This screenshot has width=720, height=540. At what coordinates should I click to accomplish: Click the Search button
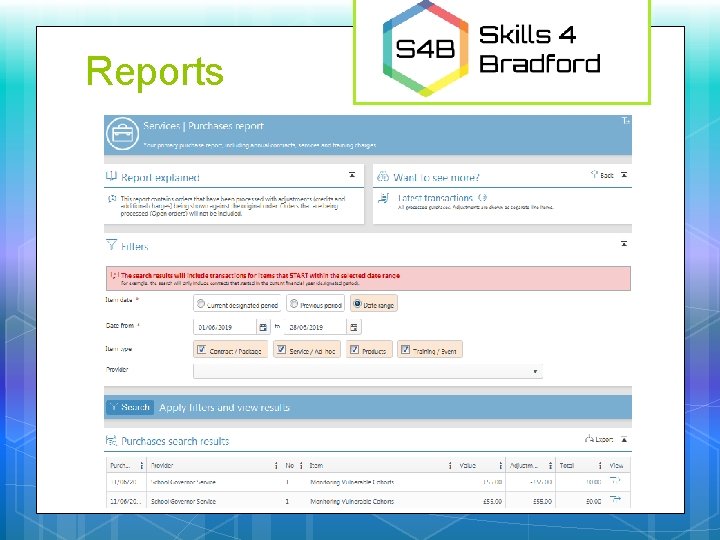[130, 407]
